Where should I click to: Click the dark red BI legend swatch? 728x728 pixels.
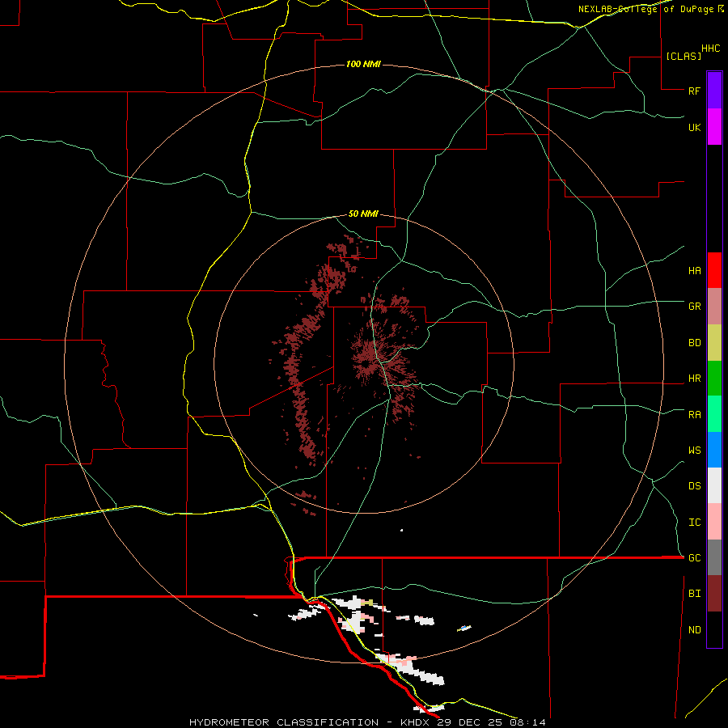click(x=714, y=594)
